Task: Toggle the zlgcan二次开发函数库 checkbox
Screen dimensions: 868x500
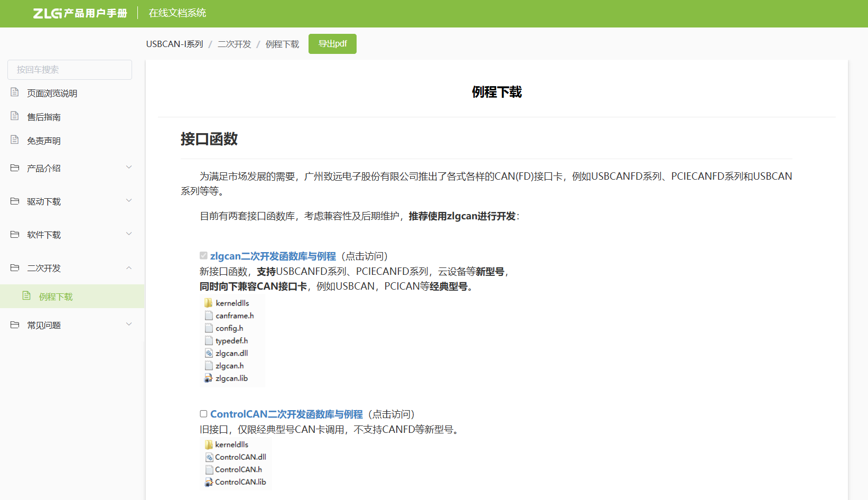Action: coord(203,256)
